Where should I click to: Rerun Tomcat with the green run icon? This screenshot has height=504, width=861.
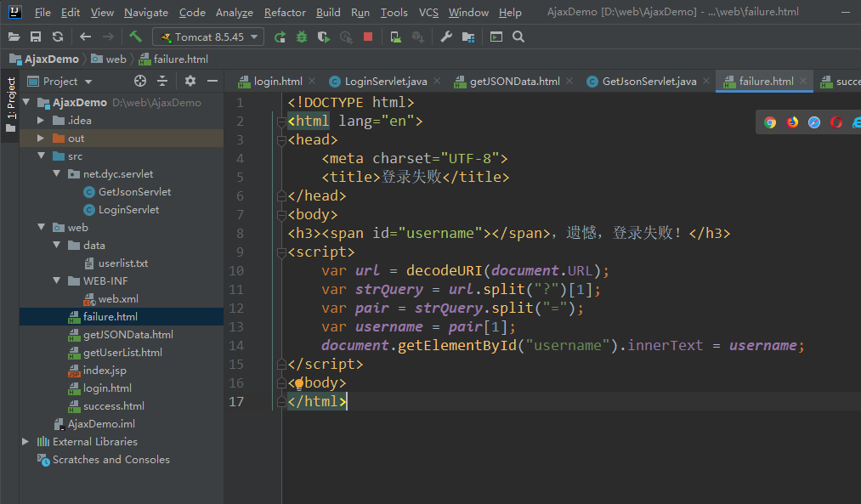[x=280, y=37]
